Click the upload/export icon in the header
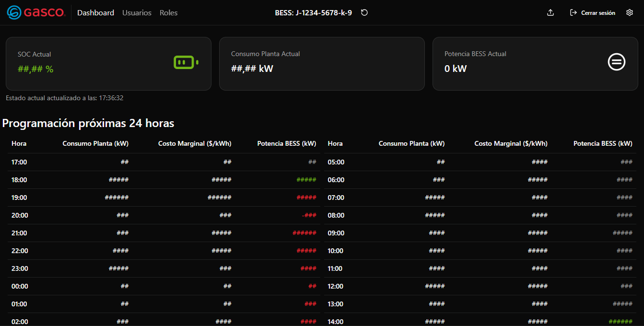 (550, 13)
